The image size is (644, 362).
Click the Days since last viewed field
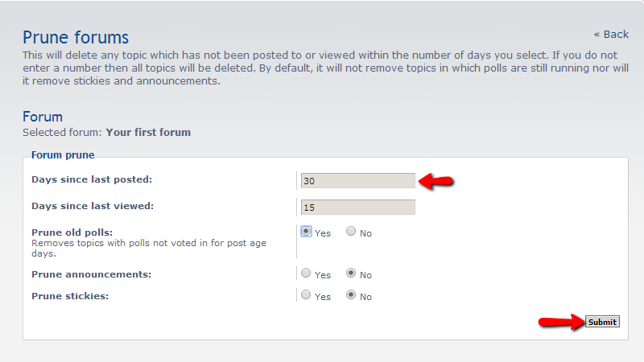click(x=357, y=208)
